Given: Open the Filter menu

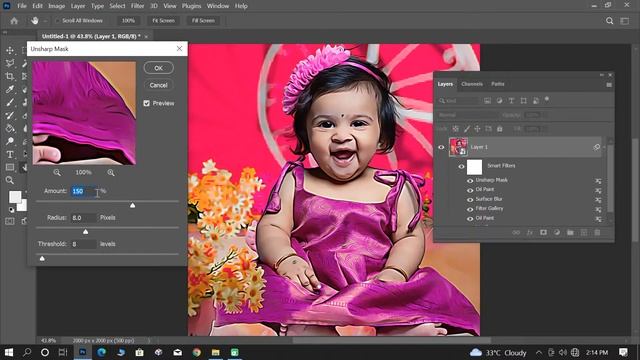Looking at the screenshot, I should pyautogui.click(x=138, y=6).
